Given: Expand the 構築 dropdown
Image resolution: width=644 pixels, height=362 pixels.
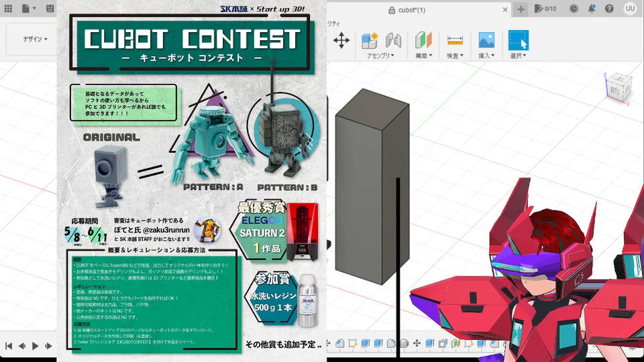Looking at the screenshot, I should coord(423,56).
